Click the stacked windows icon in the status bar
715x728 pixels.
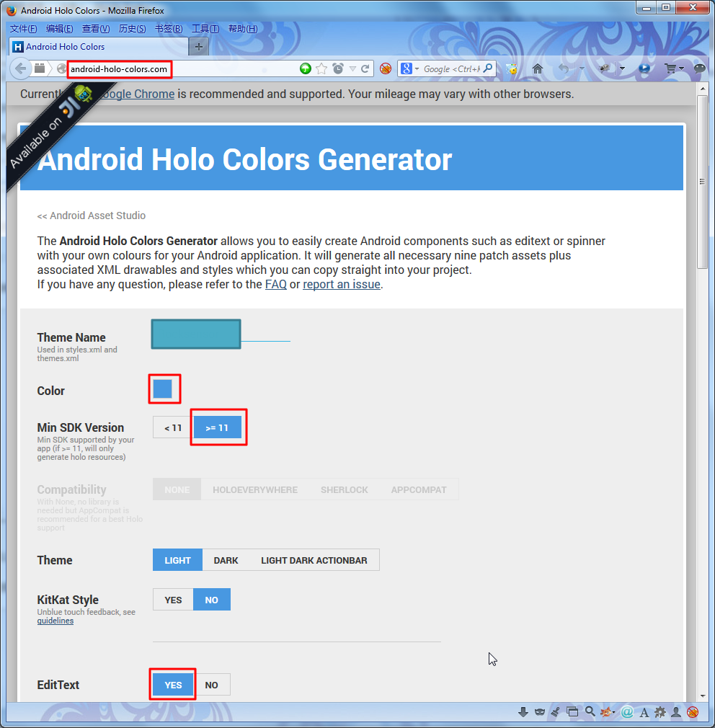pos(572,711)
